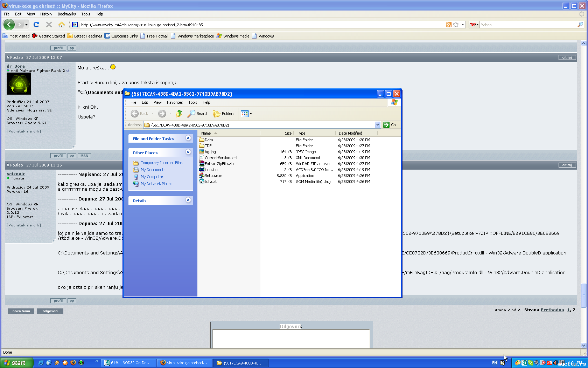Open the Explorer Address bar dropdown
Image resolution: width=588 pixels, height=368 pixels.
pyautogui.click(x=378, y=125)
